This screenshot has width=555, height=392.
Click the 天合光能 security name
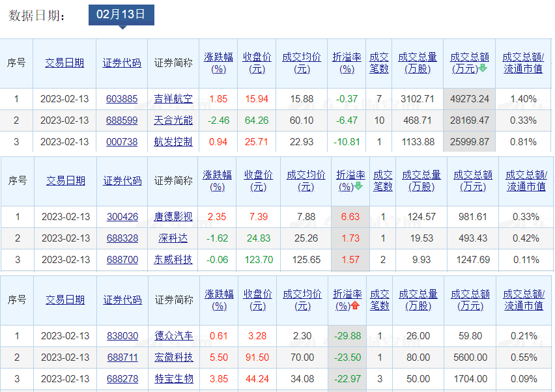pos(173,120)
